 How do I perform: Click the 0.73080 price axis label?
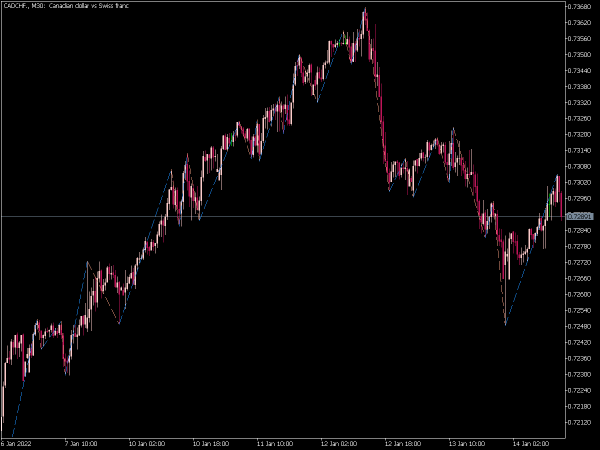click(580, 166)
